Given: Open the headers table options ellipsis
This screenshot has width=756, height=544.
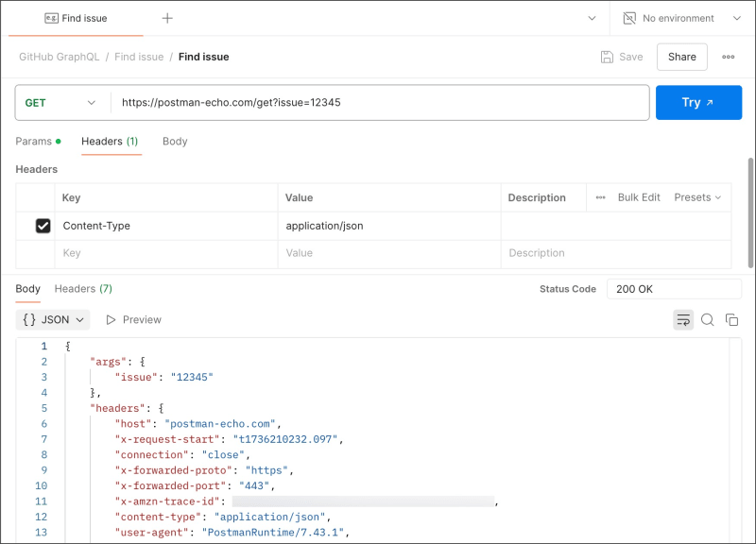Looking at the screenshot, I should (600, 197).
